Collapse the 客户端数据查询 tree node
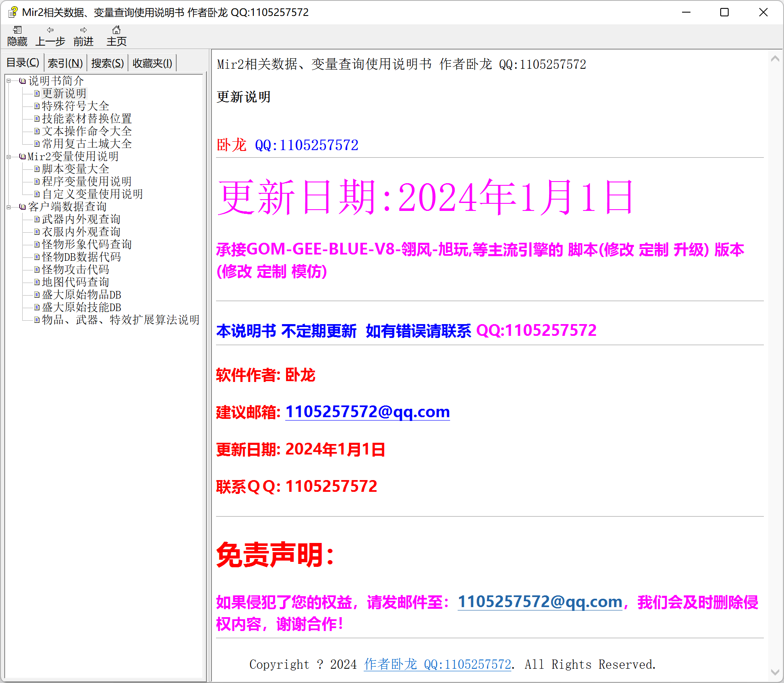Image resolution: width=784 pixels, height=683 pixels. [8, 207]
